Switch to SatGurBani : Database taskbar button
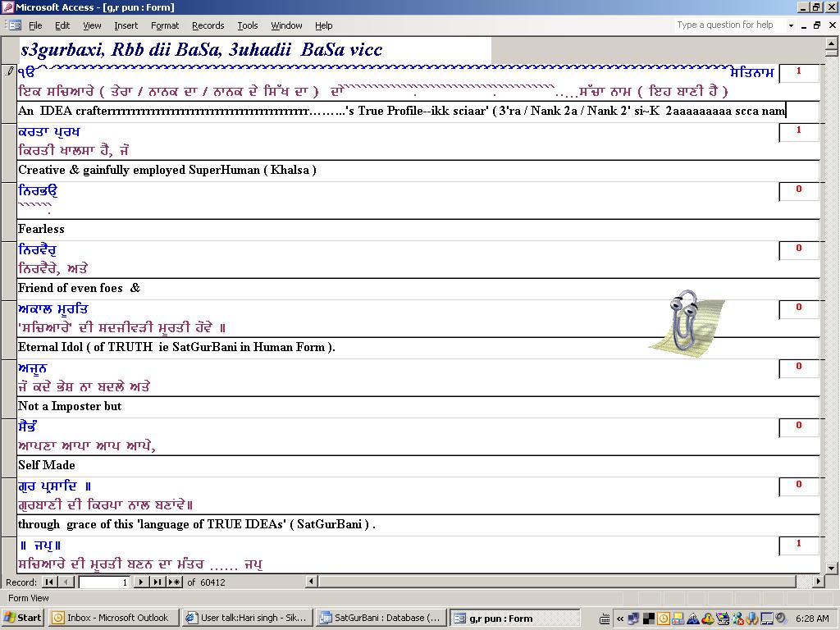This screenshot has width=840, height=630. point(381,618)
